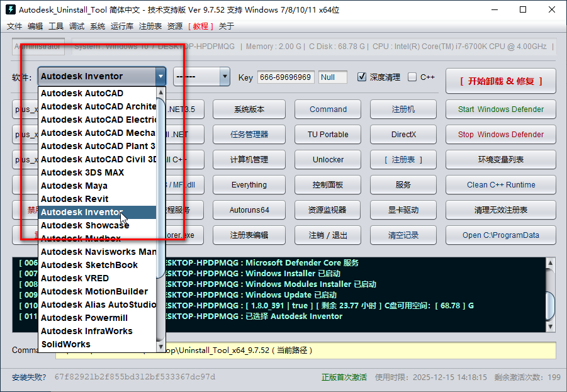
Task: Collapse the Autodesk Inventor software dropdown arrow
Action: 160,76
